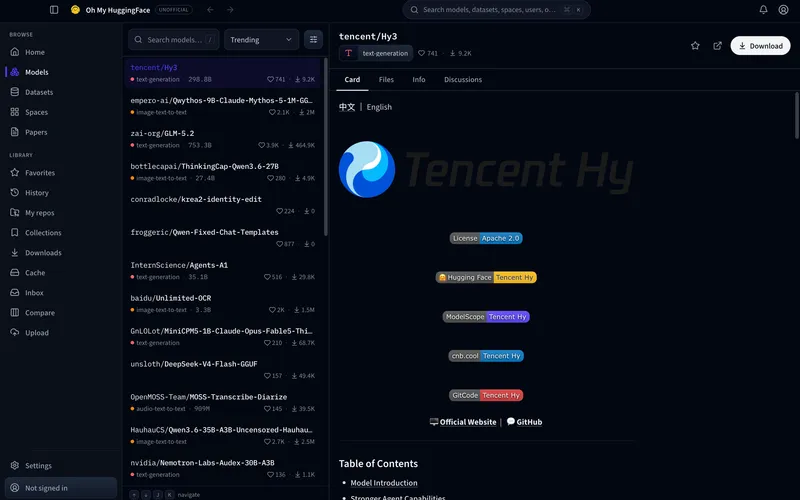This screenshot has width=800, height=500.
Task: Open the Inbox
Action: [x=61, y=292]
